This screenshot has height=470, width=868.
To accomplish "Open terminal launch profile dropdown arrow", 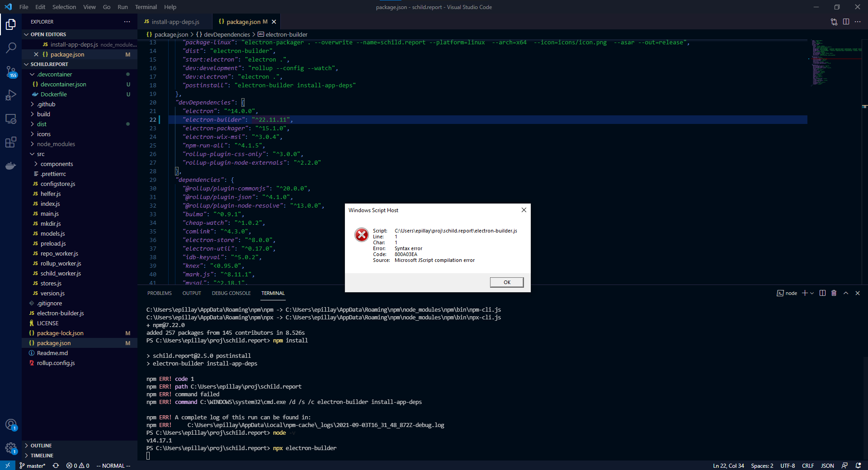I will [812, 293].
